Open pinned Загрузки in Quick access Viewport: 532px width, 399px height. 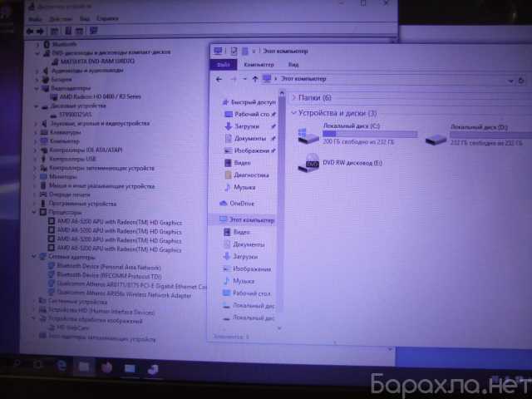[x=247, y=126]
